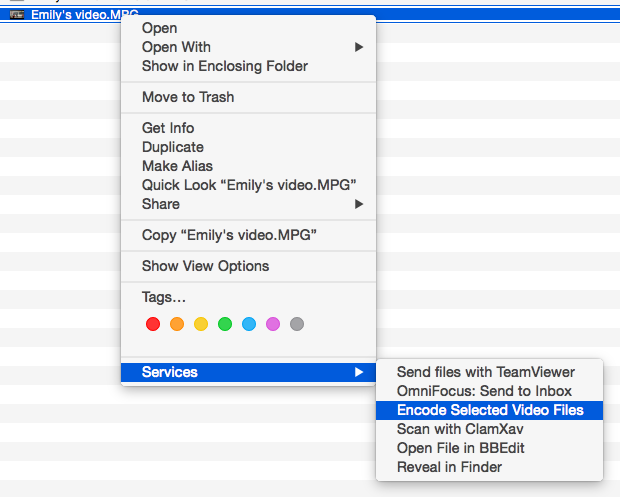Select Send files with TeamViewer
Image resolution: width=620 pixels, height=497 pixels.
click(486, 372)
